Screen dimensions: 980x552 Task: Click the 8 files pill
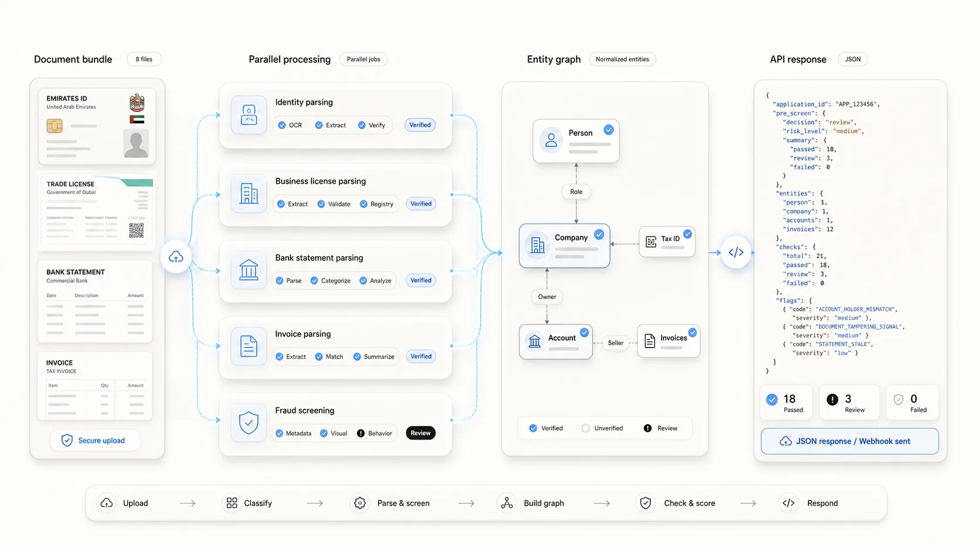pos(144,59)
